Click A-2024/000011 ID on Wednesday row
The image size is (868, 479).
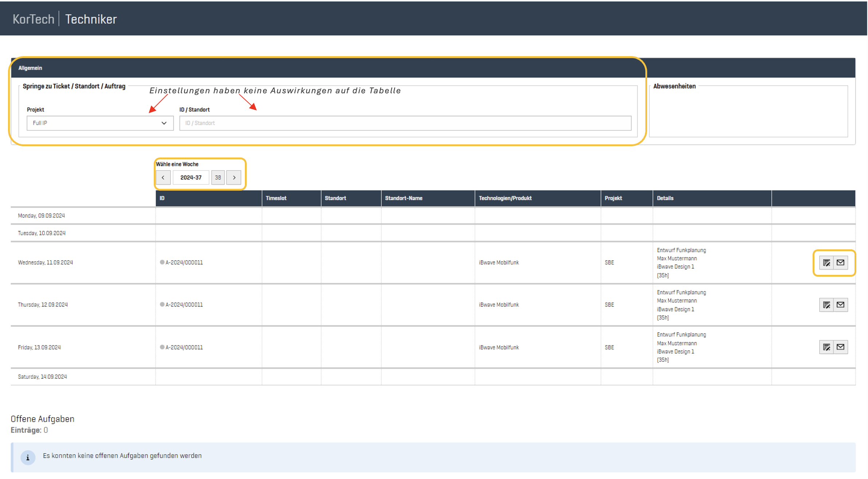[184, 262]
